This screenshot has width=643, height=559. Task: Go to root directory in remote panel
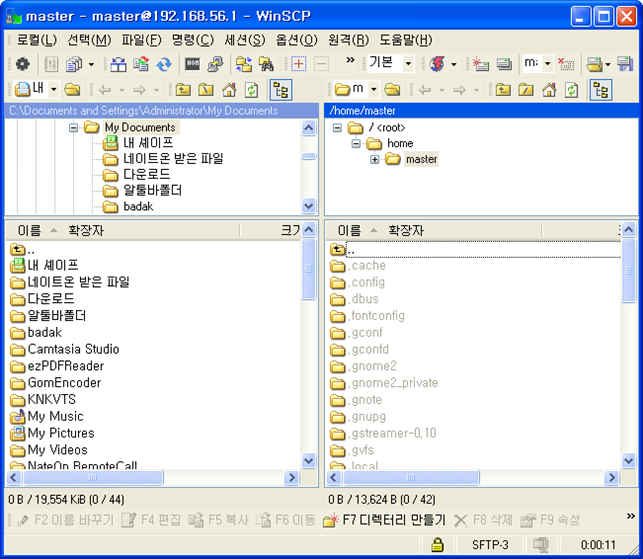pyautogui.click(x=526, y=89)
